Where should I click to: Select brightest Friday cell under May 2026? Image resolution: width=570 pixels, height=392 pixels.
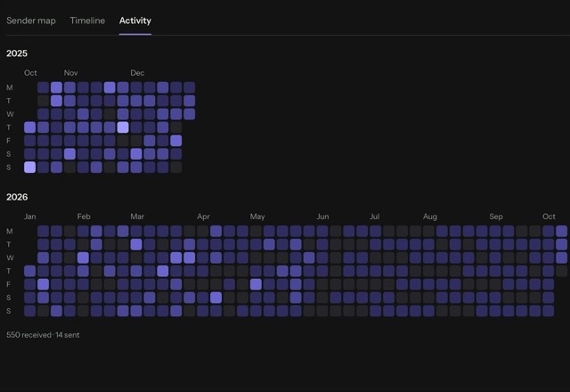(x=256, y=284)
